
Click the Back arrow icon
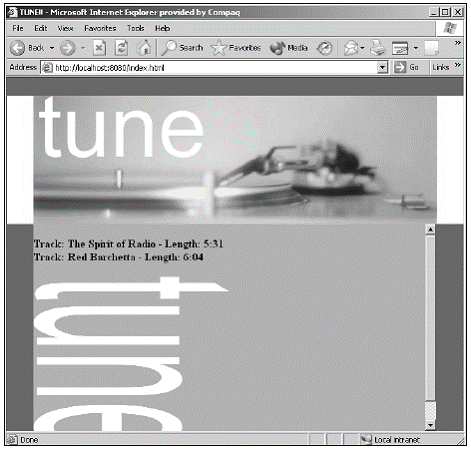coord(18,48)
